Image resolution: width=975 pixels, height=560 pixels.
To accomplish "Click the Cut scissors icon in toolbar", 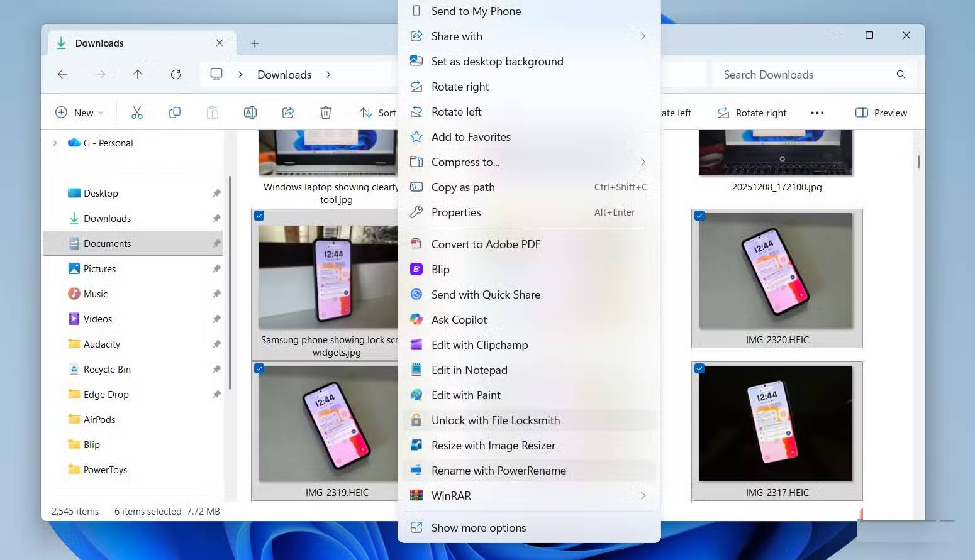I will tap(137, 113).
